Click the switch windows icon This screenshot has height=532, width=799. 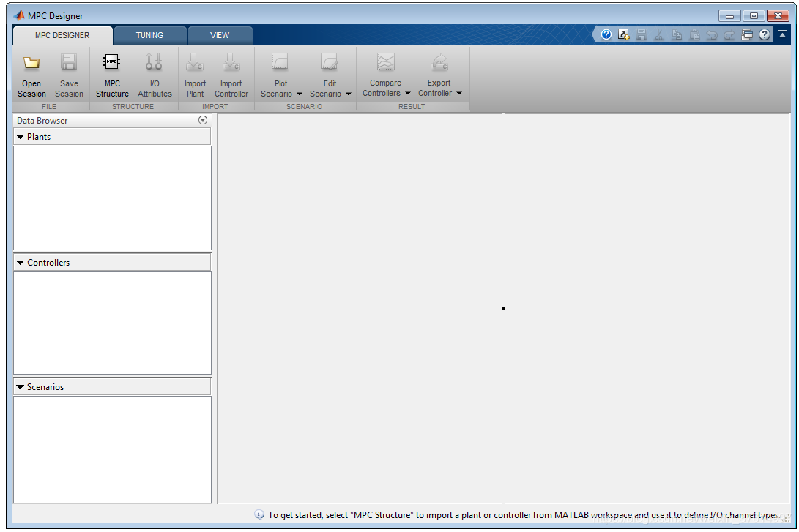point(747,34)
